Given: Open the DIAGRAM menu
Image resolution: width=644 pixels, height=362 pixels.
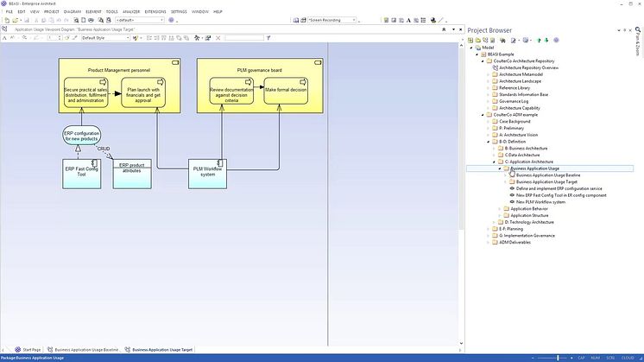Looking at the screenshot, I should (x=73, y=12).
